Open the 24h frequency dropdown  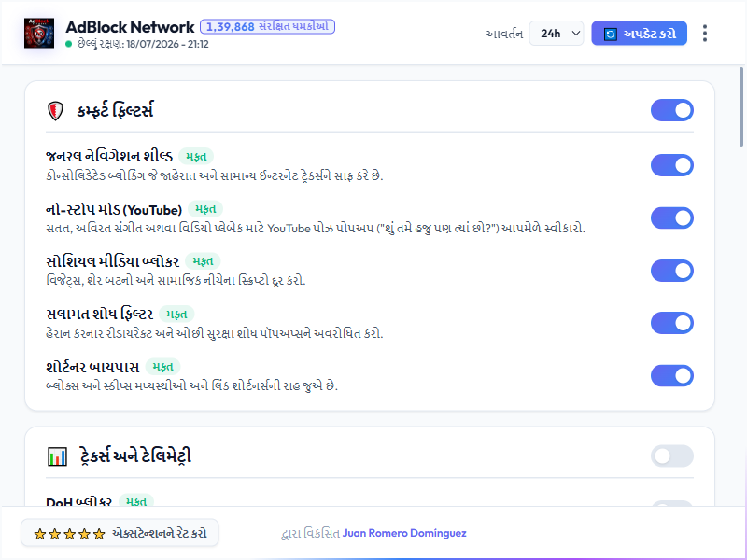[557, 34]
